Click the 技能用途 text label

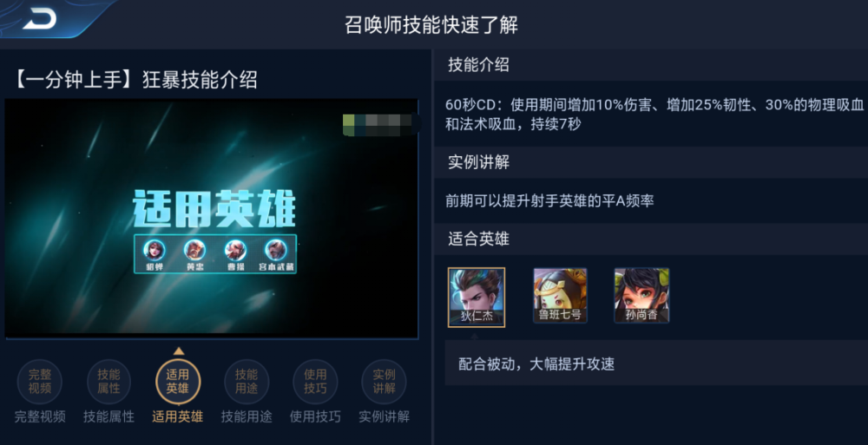tap(247, 416)
